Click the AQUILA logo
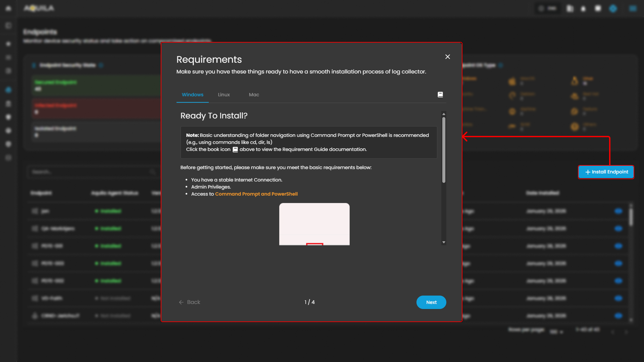 (x=39, y=8)
